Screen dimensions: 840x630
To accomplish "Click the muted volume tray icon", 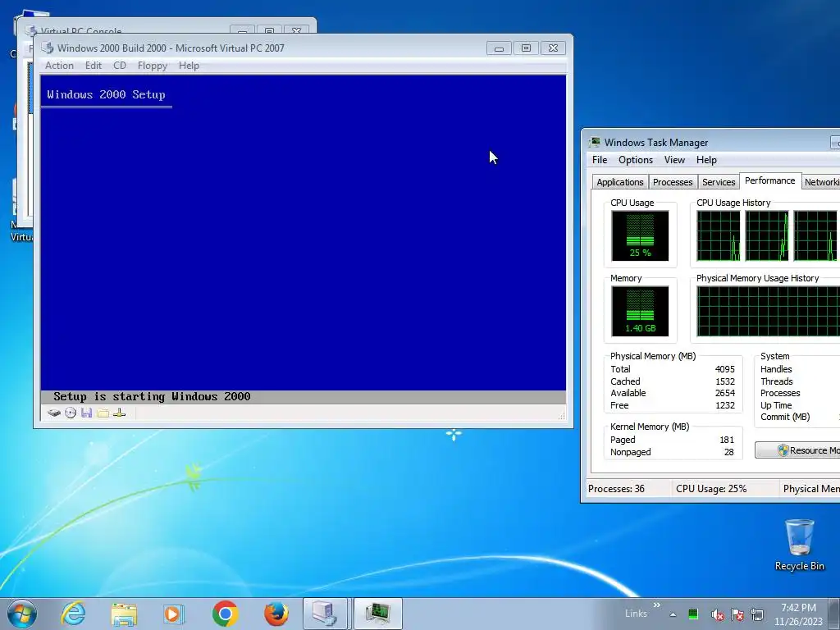I will 717,614.
